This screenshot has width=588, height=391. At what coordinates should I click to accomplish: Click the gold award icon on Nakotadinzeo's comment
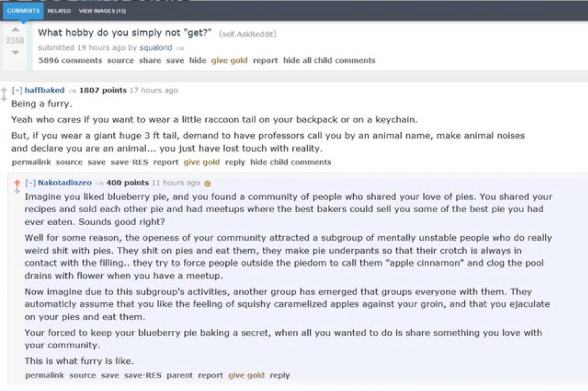pos(207,183)
